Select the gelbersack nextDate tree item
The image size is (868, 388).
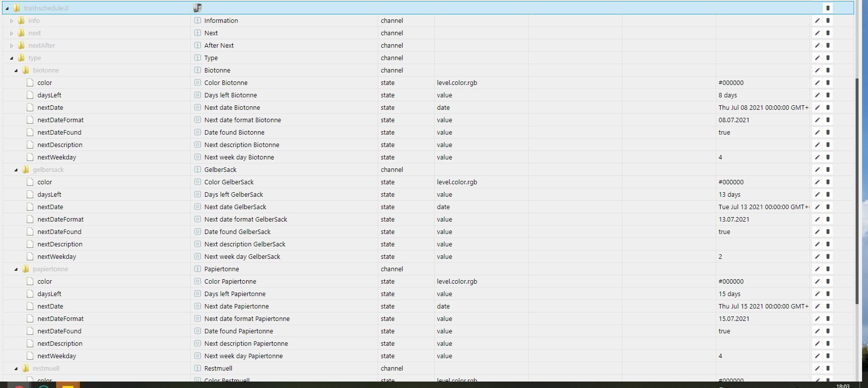coord(50,207)
